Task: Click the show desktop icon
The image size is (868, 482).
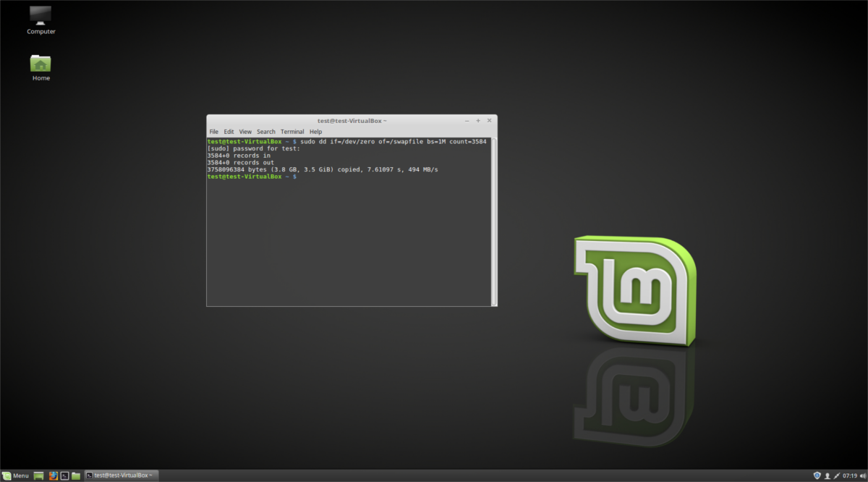Action: 38,475
